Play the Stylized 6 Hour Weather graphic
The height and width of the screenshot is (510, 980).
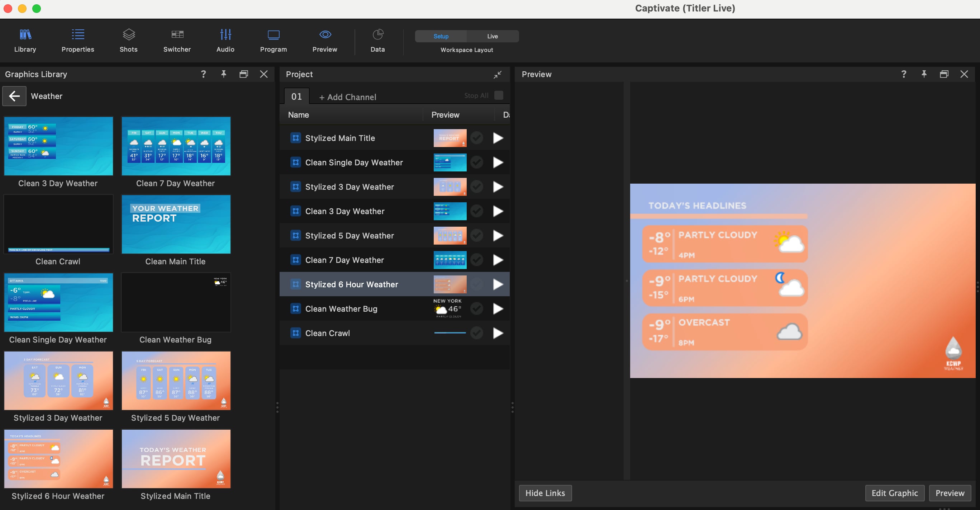[x=498, y=284]
